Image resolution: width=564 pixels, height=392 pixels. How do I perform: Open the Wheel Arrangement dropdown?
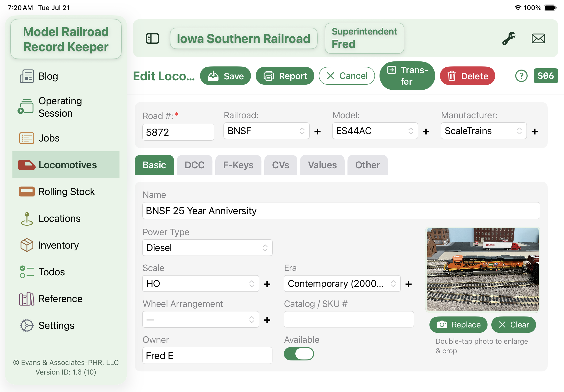pyautogui.click(x=201, y=319)
